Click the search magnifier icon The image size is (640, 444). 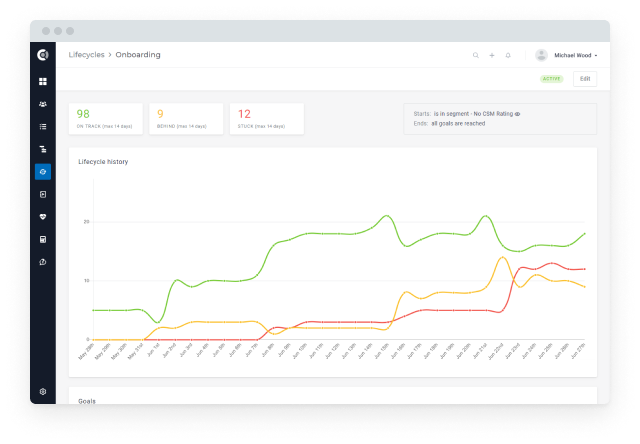[x=476, y=55]
